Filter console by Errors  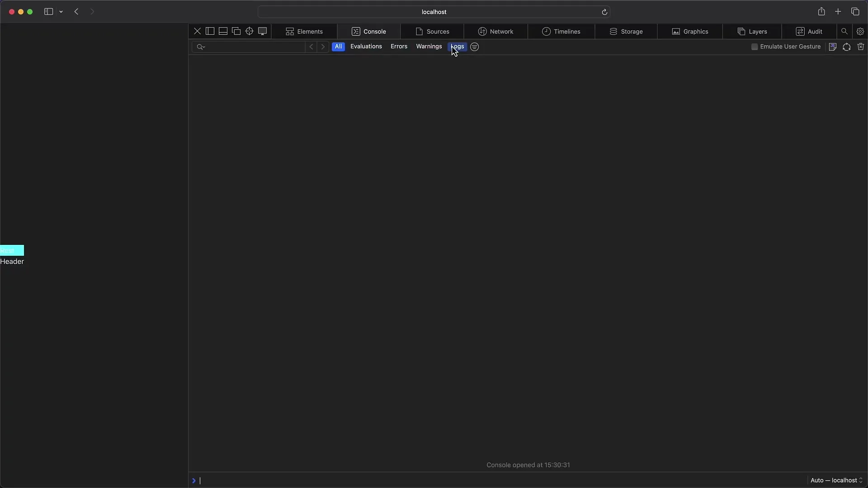coord(399,47)
